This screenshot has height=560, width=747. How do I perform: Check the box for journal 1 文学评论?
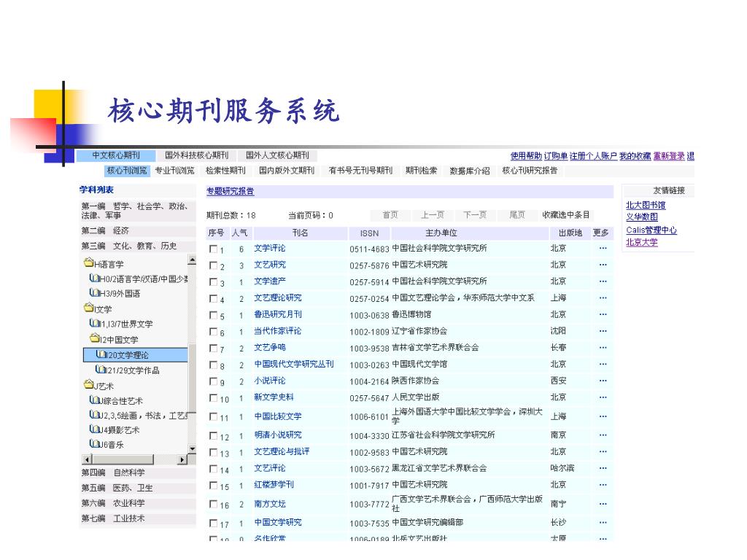point(214,249)
